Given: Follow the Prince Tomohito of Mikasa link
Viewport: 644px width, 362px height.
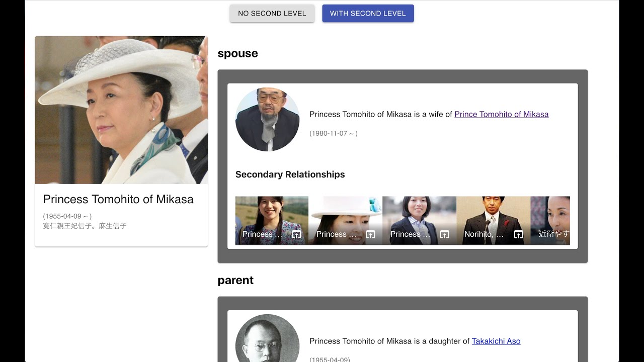Looking at the screenshot, I should [x=501, y=114].
